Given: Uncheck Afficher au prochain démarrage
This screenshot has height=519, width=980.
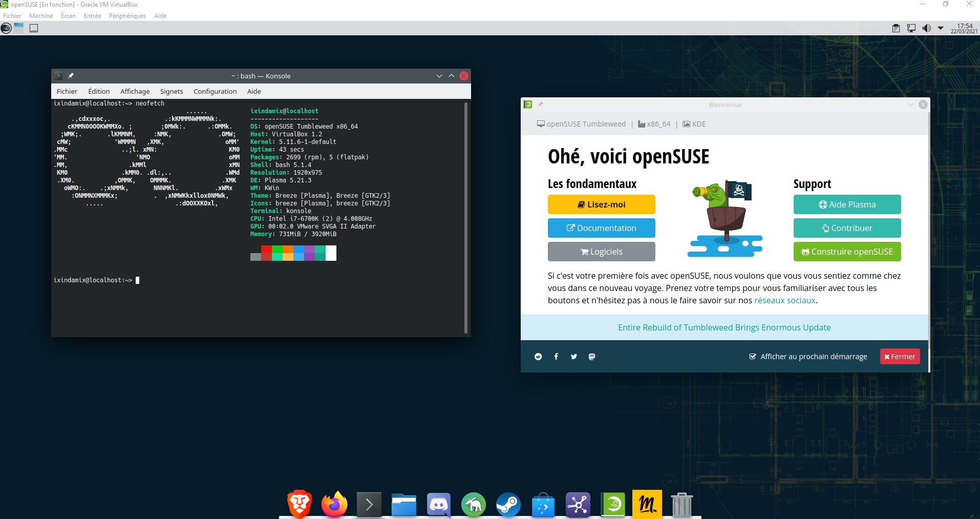Looking at the screenshot, I should click(753, 357).
